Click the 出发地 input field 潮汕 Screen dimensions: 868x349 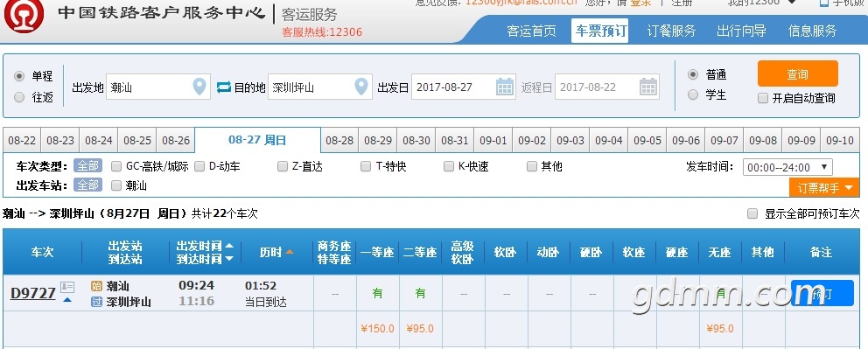(157, 87)
